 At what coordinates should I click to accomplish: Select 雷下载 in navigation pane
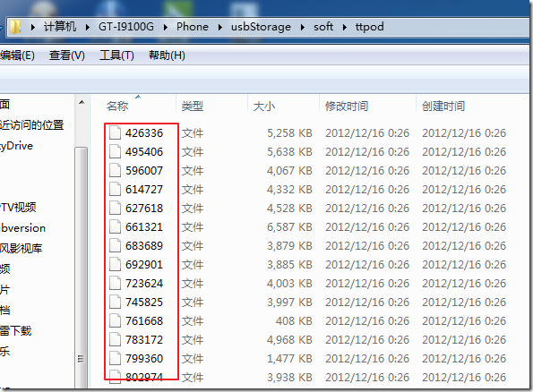point(15,330)
